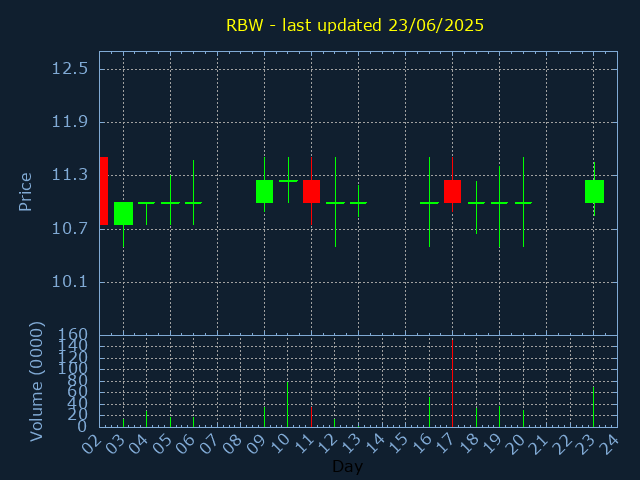The width and height of the screenshot is (640, 480).
Task: Click the x-axis day label '08'
Action: 232,444
